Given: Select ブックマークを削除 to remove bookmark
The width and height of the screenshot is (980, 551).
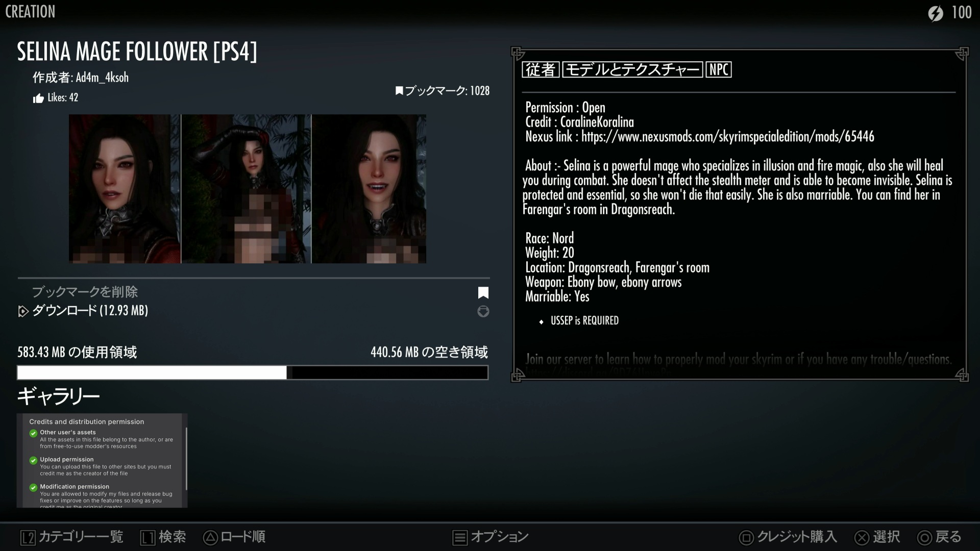Looking at the screenshot, I should [x=85, y=292].
